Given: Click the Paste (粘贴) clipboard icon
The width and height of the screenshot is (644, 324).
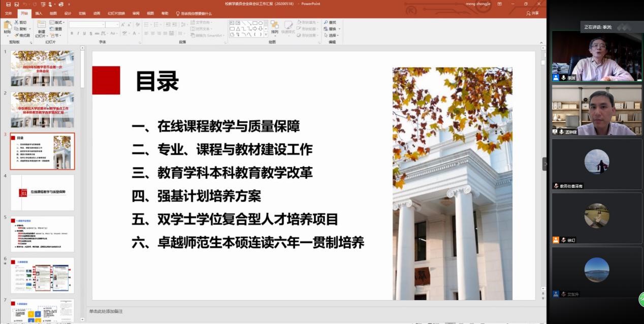Looking at the screenshot, I should pos(8,25).
